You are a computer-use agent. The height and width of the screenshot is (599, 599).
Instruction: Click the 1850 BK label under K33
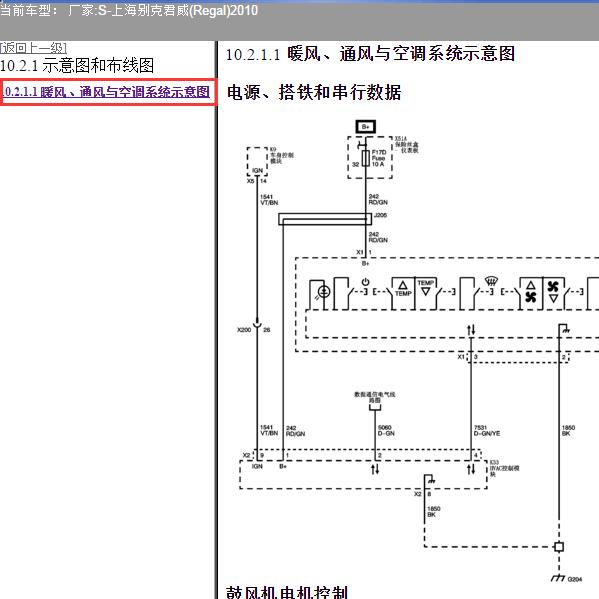[434, 512]
